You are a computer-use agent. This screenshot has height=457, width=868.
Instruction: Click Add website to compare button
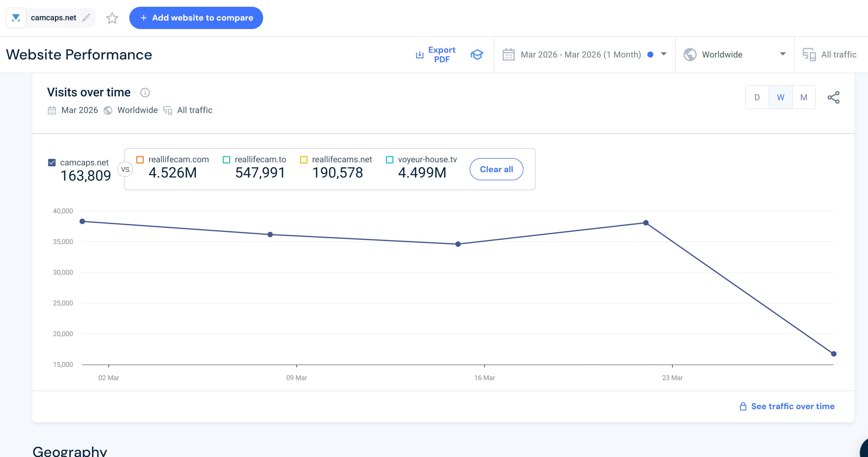(x=196, y=18)
